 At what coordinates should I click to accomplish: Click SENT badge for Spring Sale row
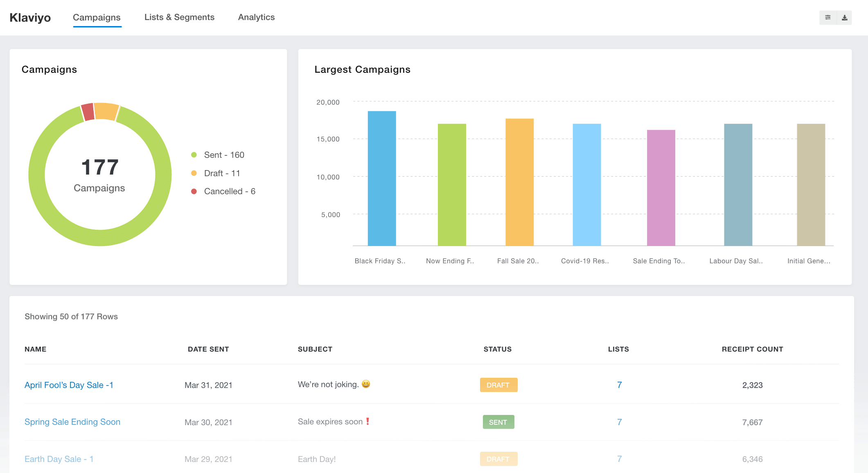click(x=498, y=422)
